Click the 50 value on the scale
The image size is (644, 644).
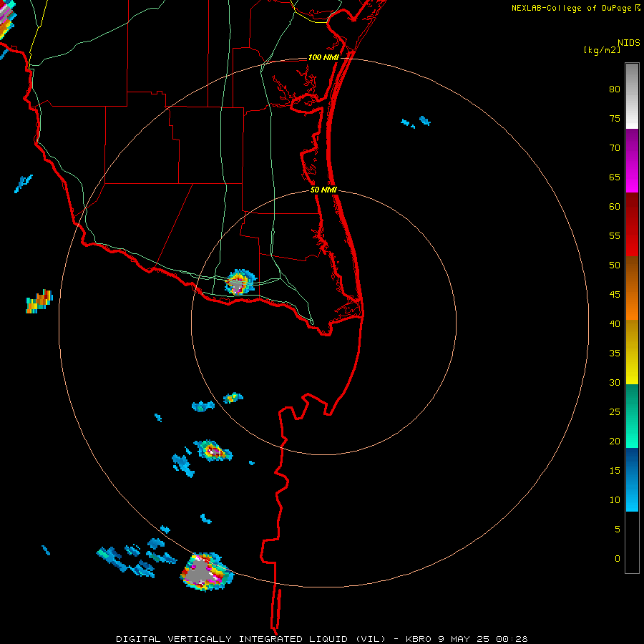(x=615, y=265)
